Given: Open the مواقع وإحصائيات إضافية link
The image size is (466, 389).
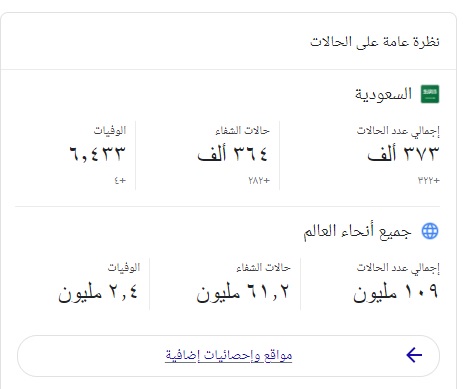Looking at the screenshot, I should [x=229, y=356].
